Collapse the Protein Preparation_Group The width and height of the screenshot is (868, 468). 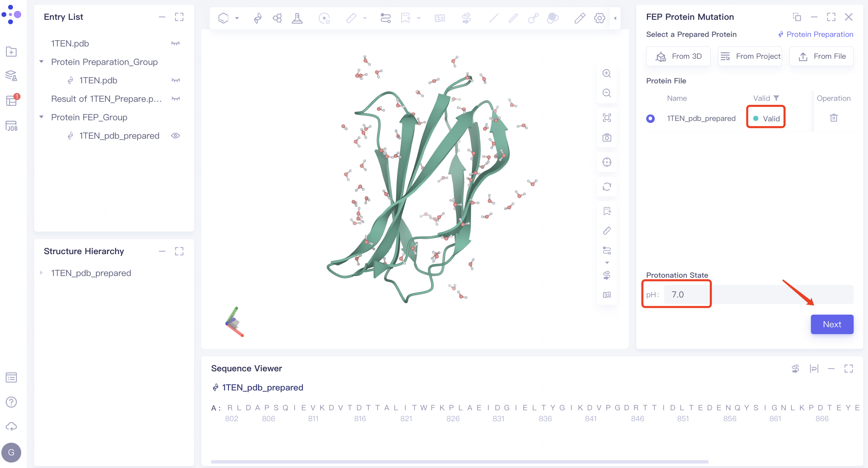coord(42,62)
